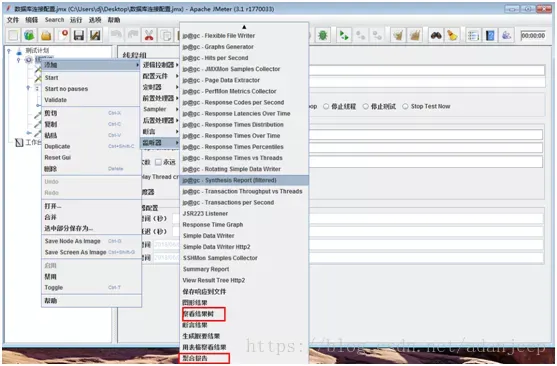
Task: Click the New test plan toolbar icon
Action: point(13,35)
